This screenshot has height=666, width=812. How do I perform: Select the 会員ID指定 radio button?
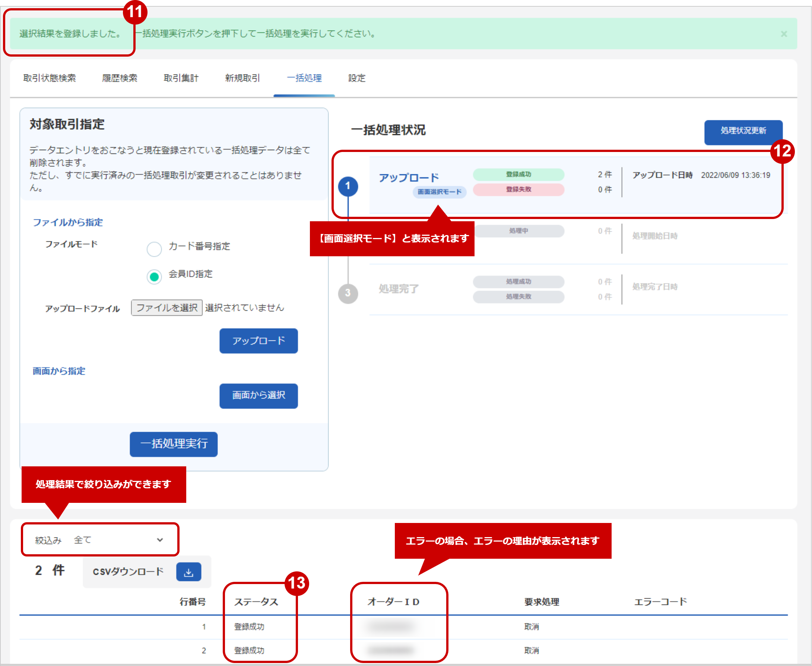coord(154,277)
